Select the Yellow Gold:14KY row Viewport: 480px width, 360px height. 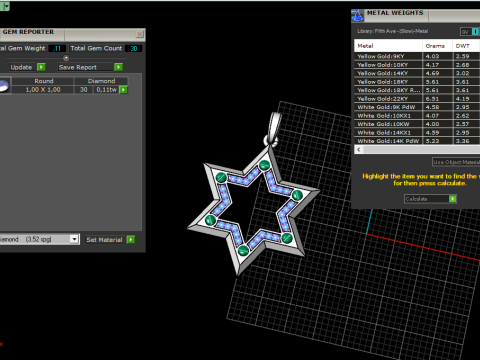(417, 73)
